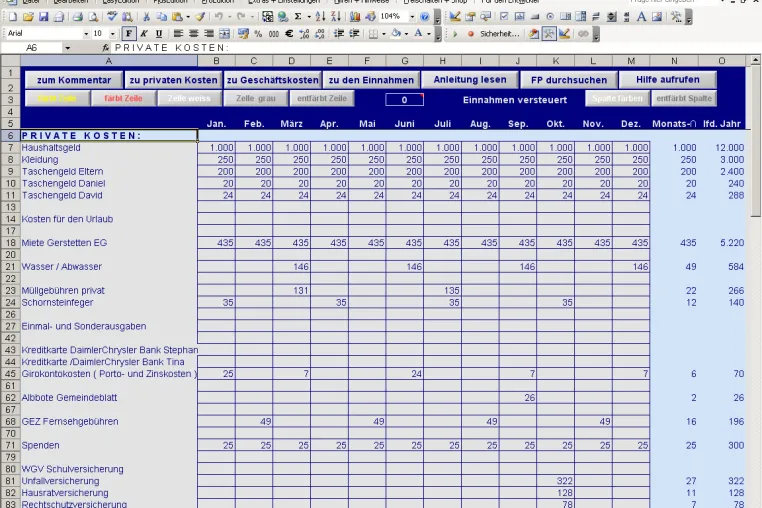The height and width of the screenshot is (508, 762).
Task: Insert a Label control with the large A icon
Action: tap(641, 17)
